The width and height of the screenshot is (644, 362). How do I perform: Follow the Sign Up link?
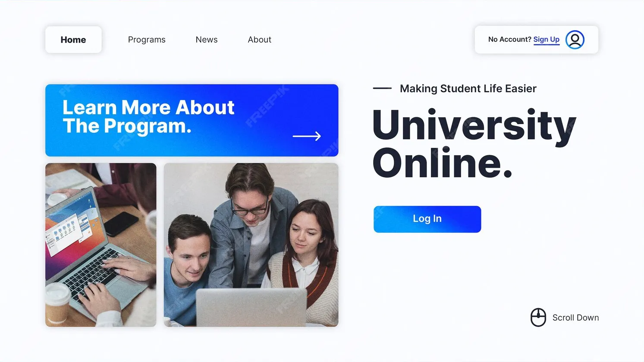click(x=546, y=40)
